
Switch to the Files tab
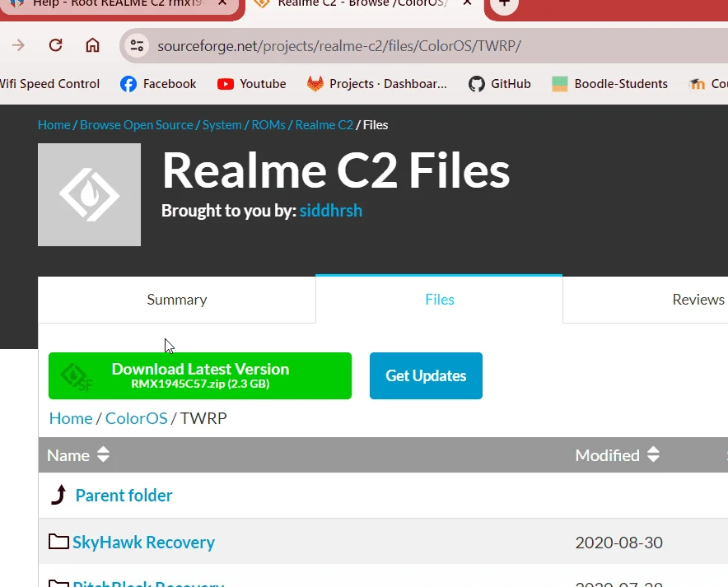point(439,300)
